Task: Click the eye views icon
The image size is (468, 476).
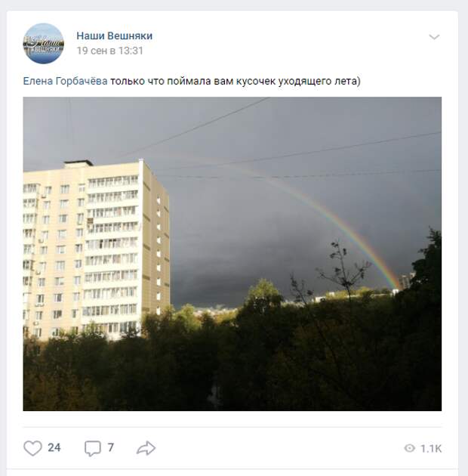Action: (409, 448)
